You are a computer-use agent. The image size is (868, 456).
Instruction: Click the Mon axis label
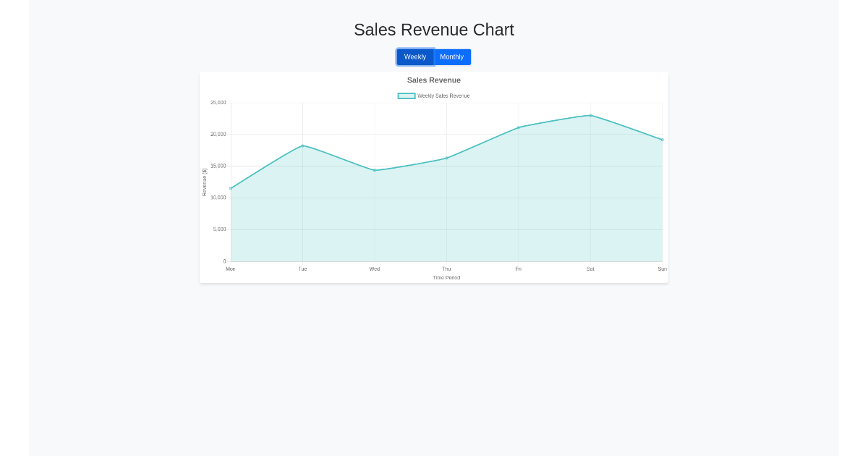pos(230,269)
